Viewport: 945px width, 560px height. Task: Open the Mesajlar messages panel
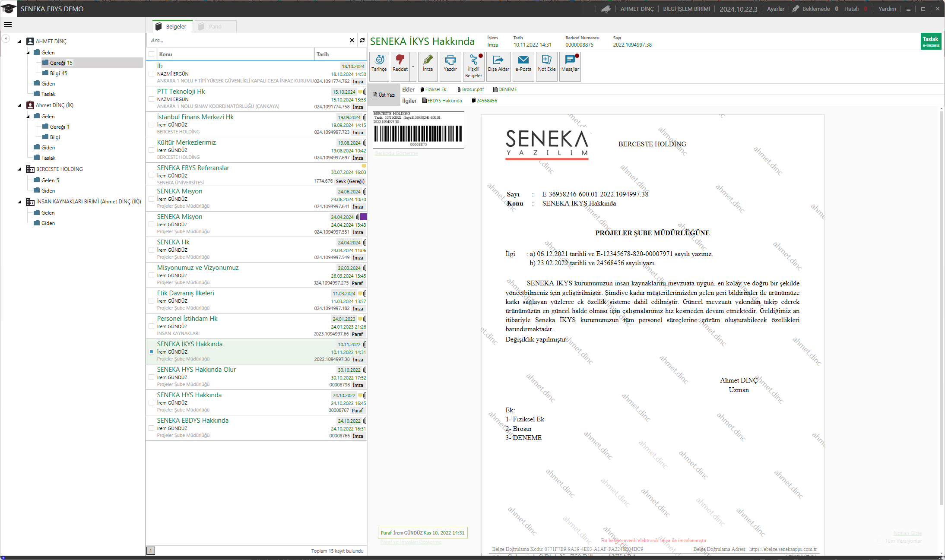coord(570,66)
